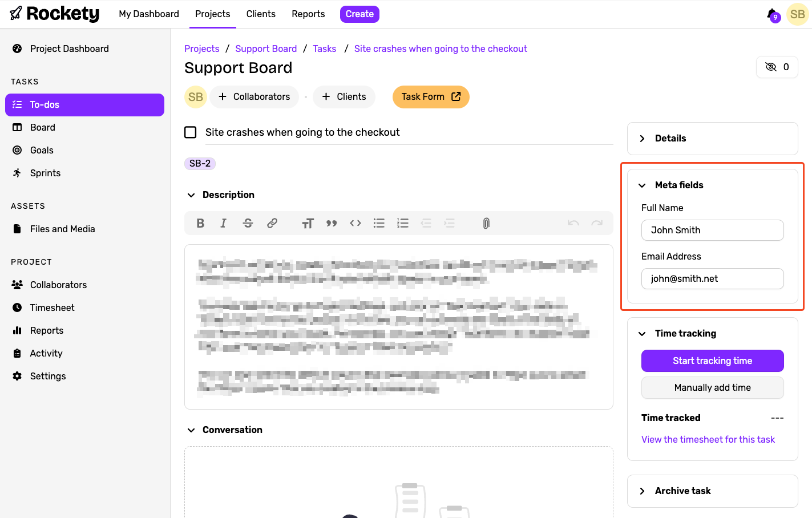Open project Reports in sidebar

[x=85, y=331]
